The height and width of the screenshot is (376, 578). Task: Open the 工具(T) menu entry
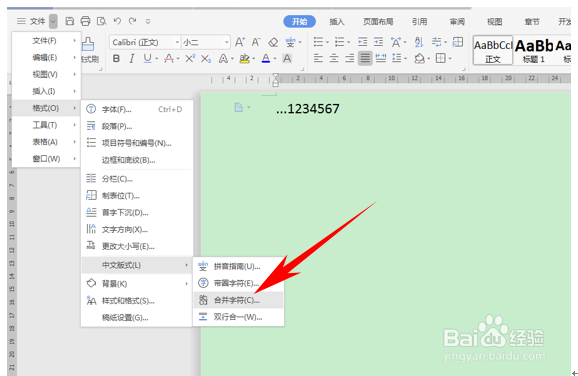pos(46,125)
